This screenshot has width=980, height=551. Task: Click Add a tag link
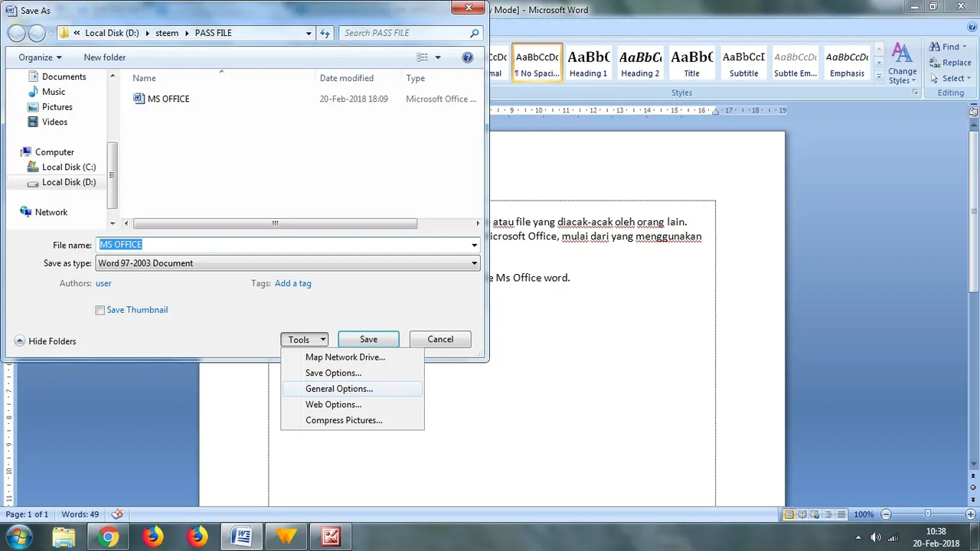[293, 283]
